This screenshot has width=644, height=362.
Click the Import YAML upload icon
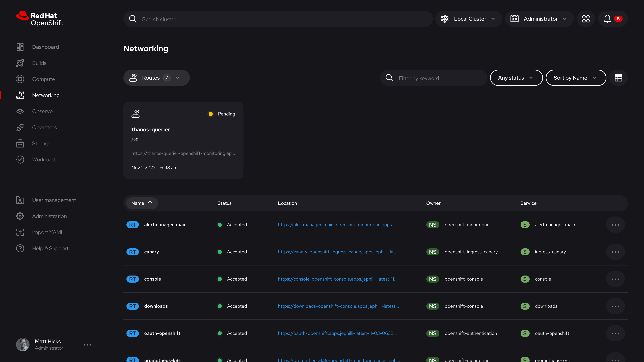coord(20,232)
